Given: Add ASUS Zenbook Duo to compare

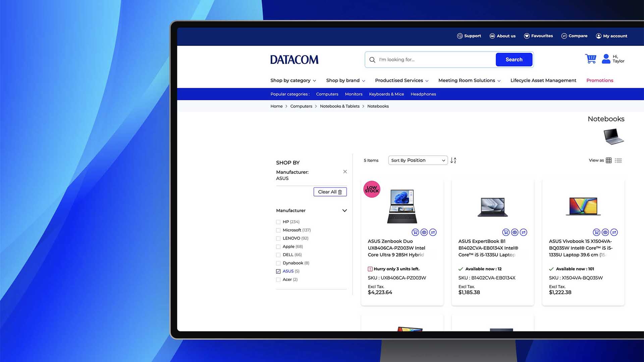Looking at the screenshot, I should [433, 232].
